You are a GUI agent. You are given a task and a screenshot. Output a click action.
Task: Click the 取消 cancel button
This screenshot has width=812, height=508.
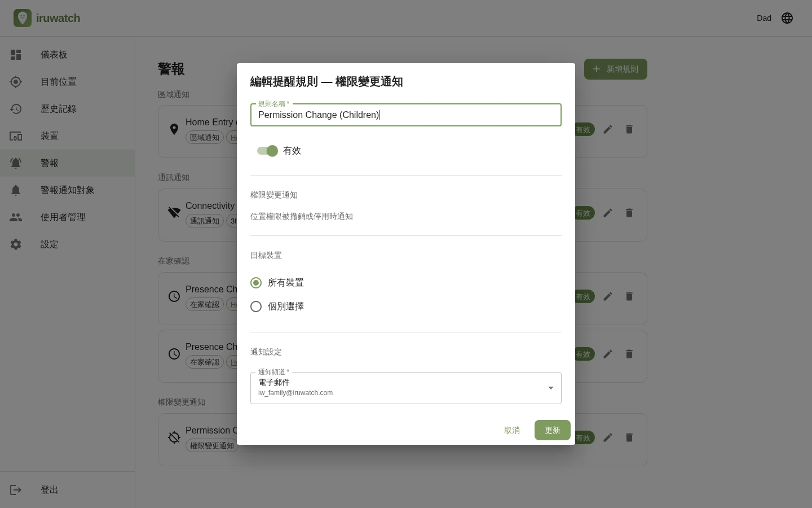(512, 430)
